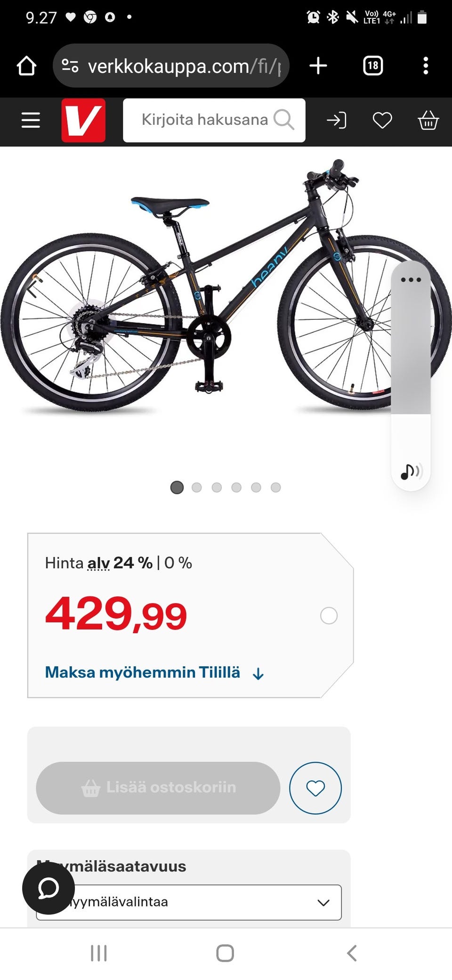
Task: Select the fourth gallery dot
Action: pos(236,488)
